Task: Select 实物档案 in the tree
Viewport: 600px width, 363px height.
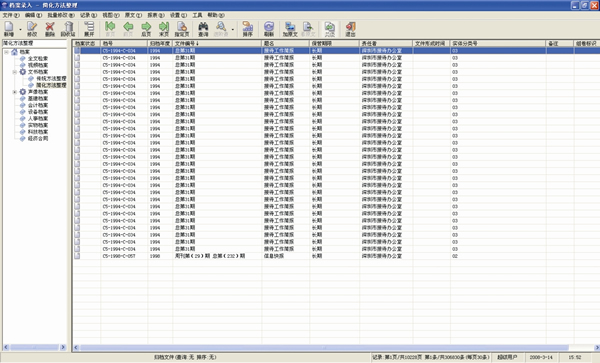Action: (38, 125)
